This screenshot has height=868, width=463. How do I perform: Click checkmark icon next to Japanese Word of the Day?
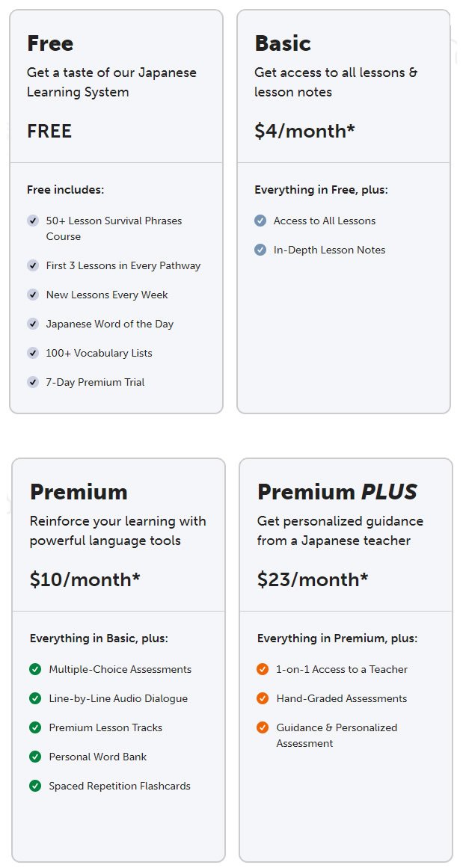click(33, 324)
